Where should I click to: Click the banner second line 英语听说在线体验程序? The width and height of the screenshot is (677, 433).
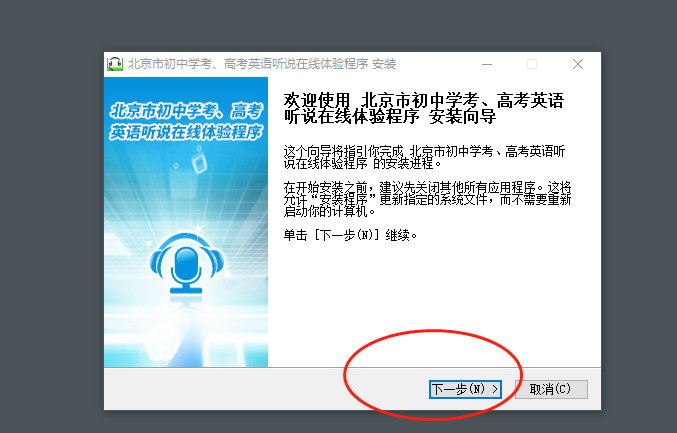pyautogui.click(x=186, y=131)
